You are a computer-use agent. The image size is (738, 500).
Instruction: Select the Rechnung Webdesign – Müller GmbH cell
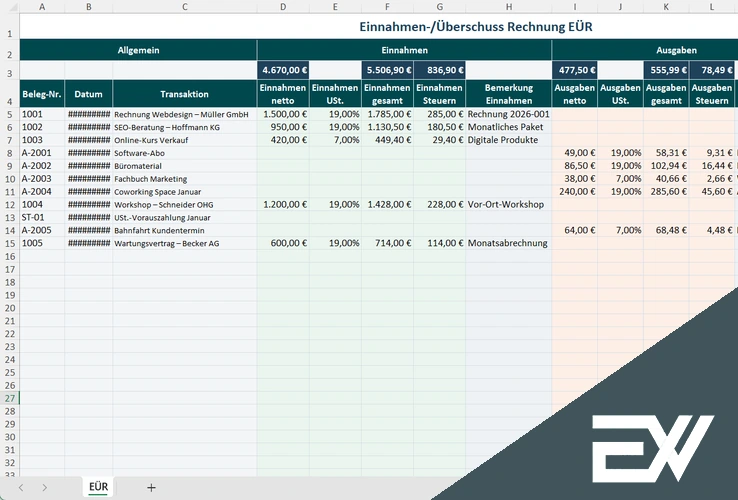[184, 114]
